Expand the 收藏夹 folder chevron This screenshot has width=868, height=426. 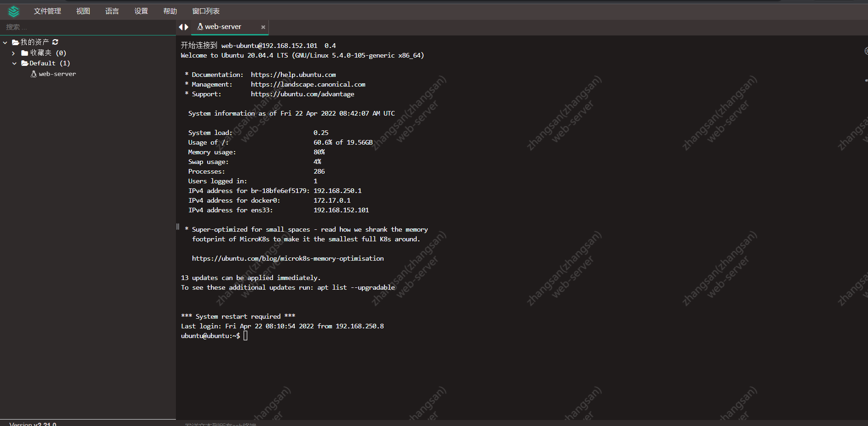pos(13,53)
